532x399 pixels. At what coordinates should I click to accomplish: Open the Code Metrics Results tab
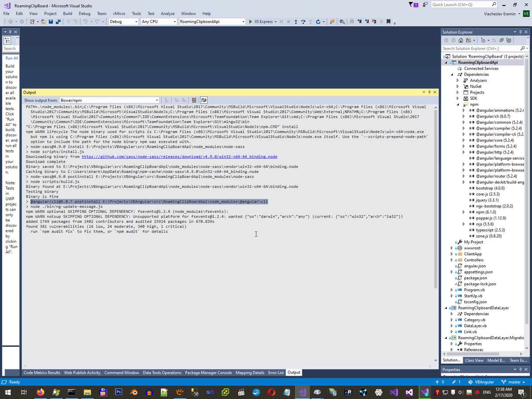(42, 373)
